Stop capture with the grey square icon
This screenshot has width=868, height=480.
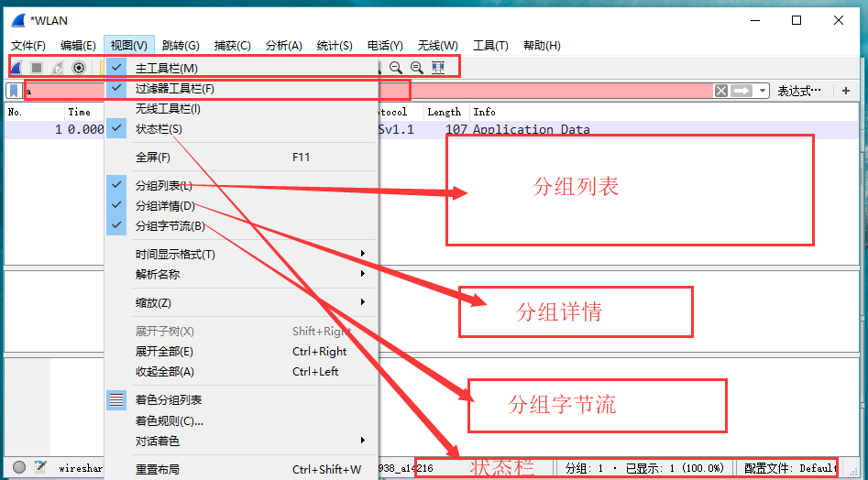[37, 68]
